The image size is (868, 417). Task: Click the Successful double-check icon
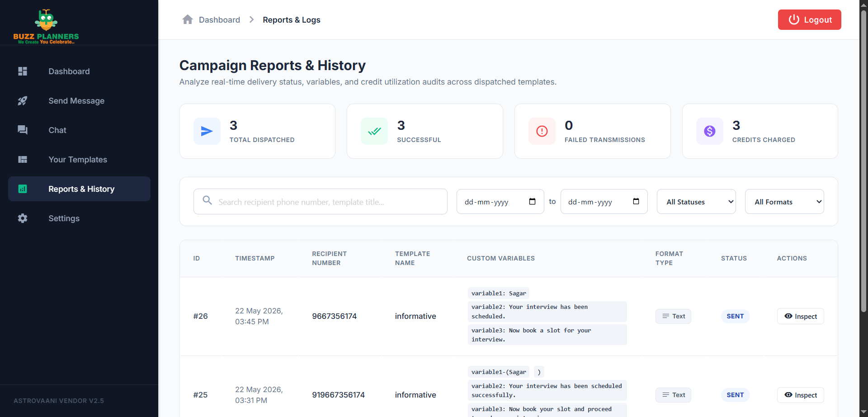click(x=374, y=131)
